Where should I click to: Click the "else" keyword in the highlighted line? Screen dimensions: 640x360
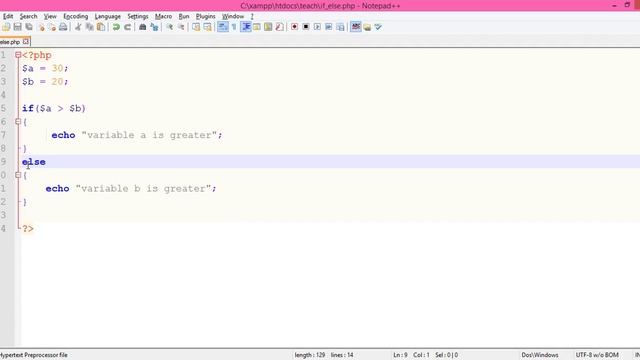pos(34,162)
